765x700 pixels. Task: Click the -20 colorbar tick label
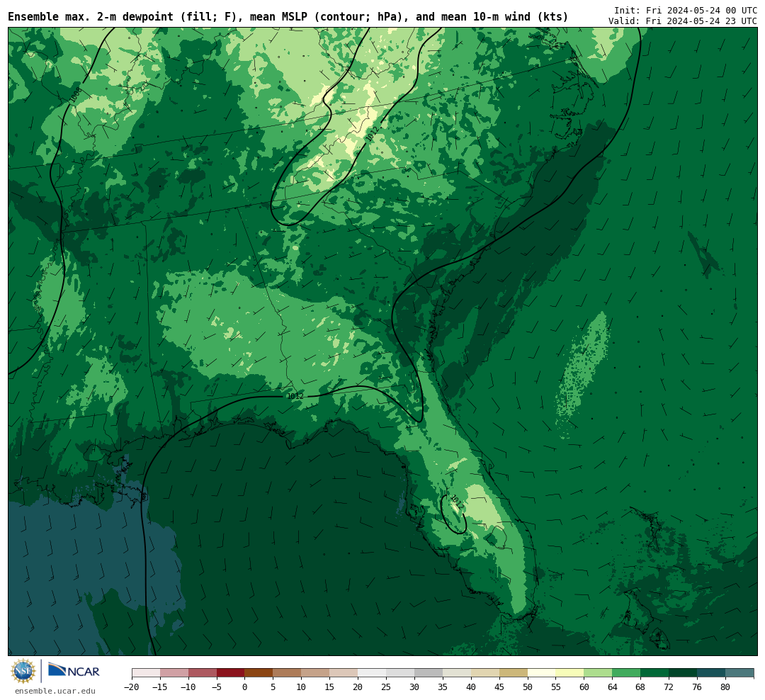click(x=132, y=687)
